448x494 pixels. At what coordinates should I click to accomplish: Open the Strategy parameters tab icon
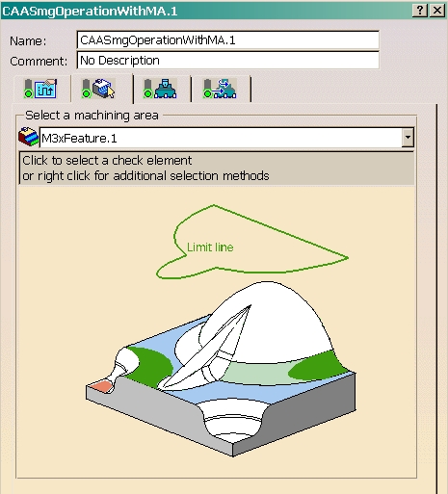pos(40,89)
